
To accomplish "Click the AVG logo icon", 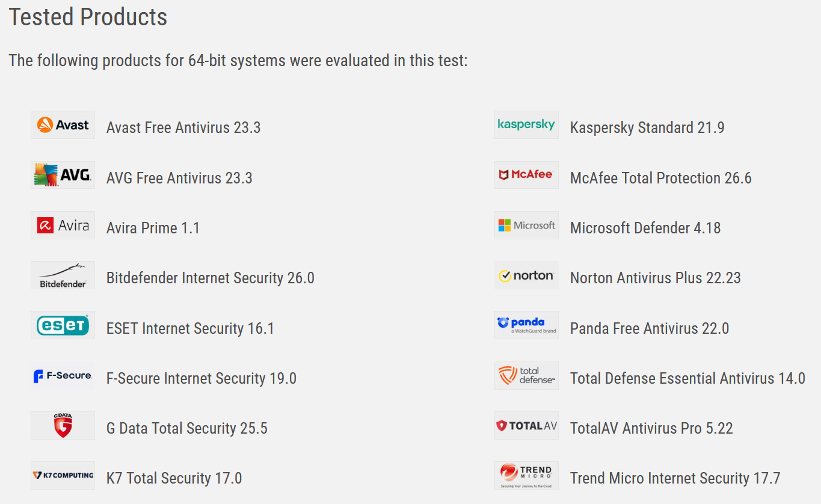I will [63, 175].
